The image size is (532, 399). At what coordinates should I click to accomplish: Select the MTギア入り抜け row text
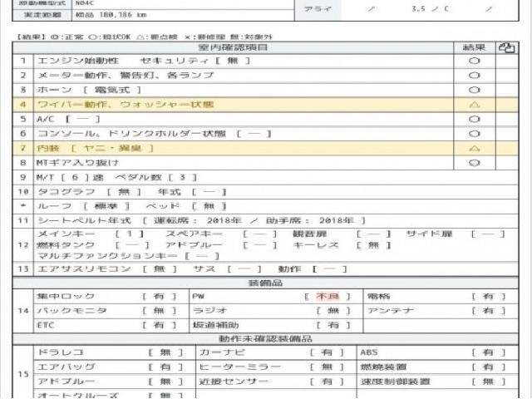tap(77, 163)
